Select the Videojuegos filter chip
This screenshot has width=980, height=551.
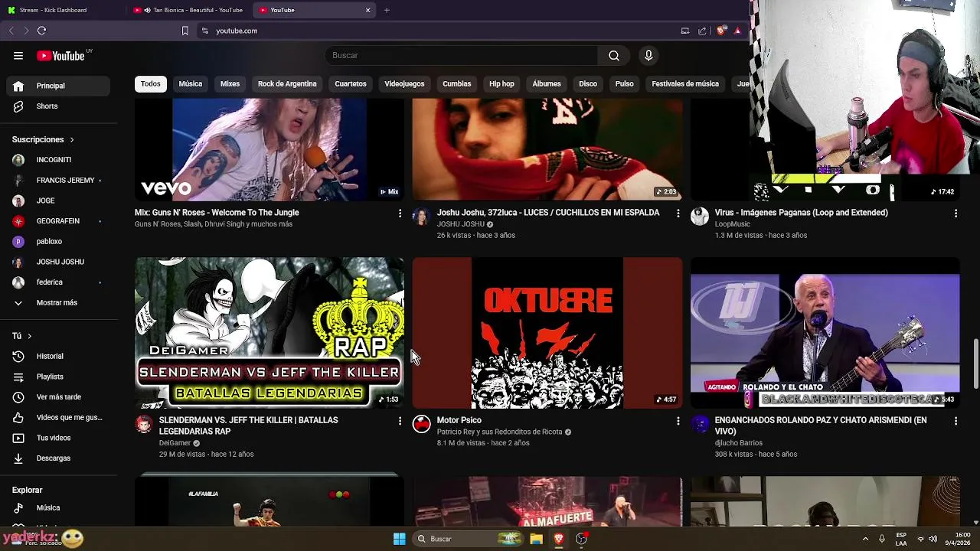point(404,83)
